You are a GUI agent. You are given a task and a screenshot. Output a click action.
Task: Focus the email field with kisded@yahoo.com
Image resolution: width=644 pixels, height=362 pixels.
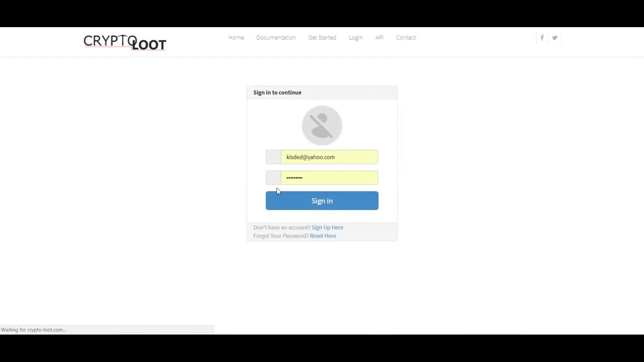coord(330,157)
